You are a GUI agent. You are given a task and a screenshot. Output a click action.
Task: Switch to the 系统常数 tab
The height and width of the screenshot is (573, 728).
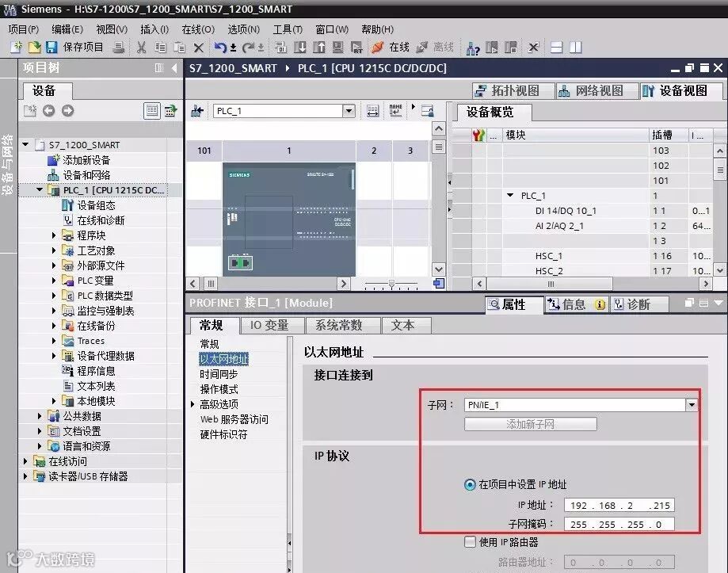[343, 326]
